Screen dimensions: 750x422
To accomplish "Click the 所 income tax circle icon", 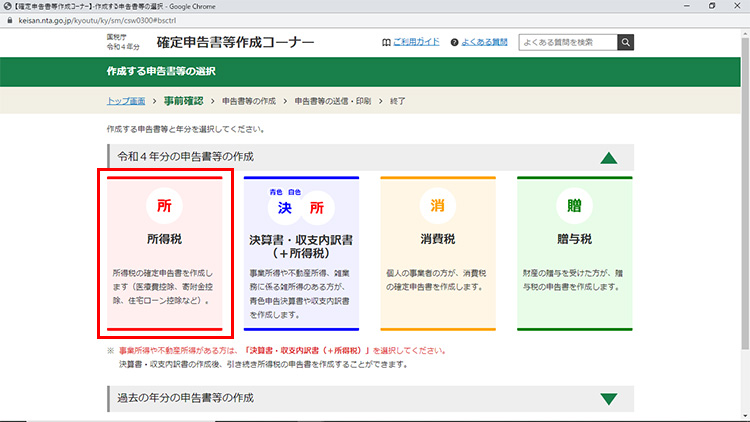I will 164,206.
